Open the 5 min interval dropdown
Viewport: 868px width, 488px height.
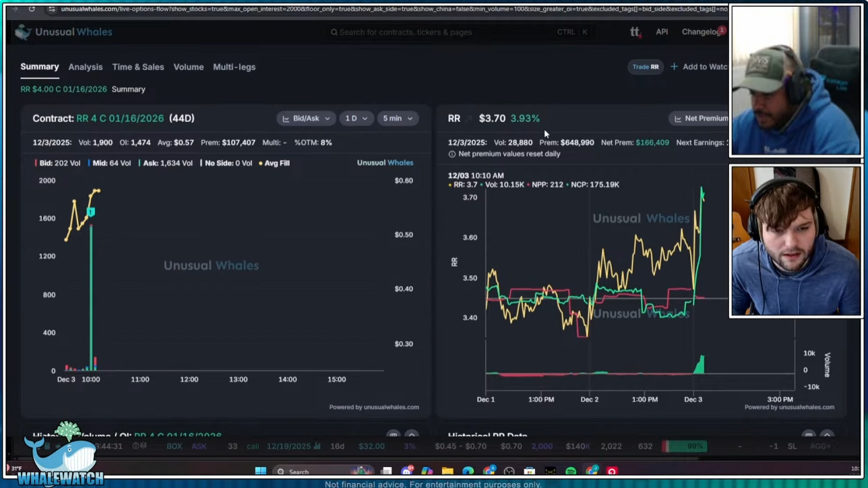(397, 118)
